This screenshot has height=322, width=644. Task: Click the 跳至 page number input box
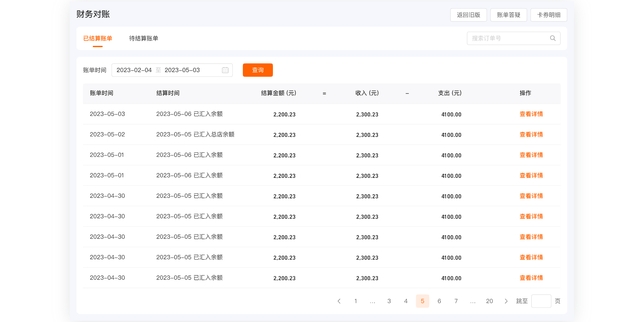tap(541, 301)
